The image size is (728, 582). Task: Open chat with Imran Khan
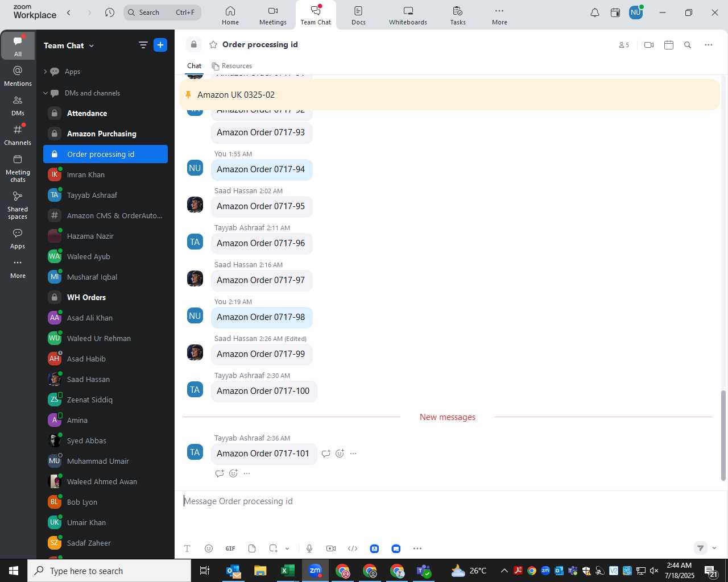[105, 174]
